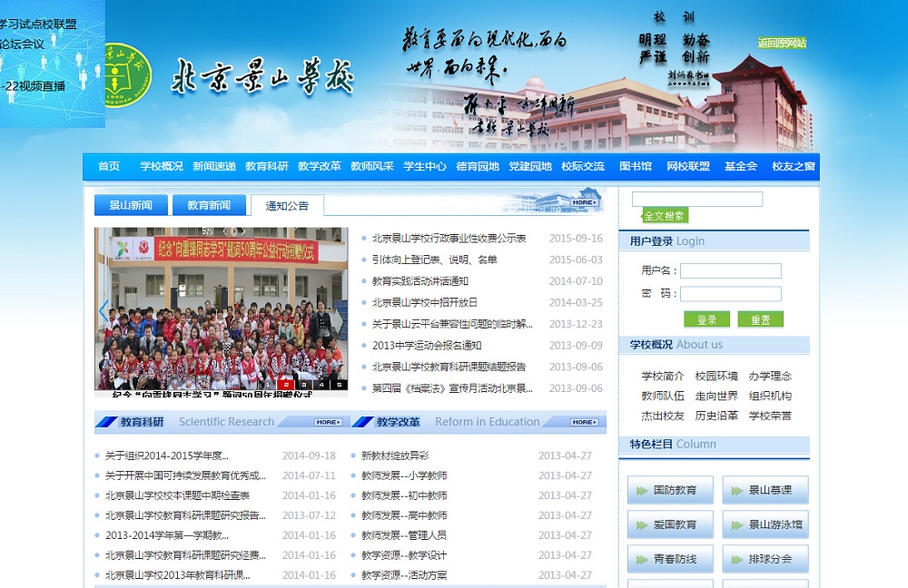Viewport: 908px width, 588px height.
Task: Open 教学改革 in navigation bar
Action: coord(320,166)
